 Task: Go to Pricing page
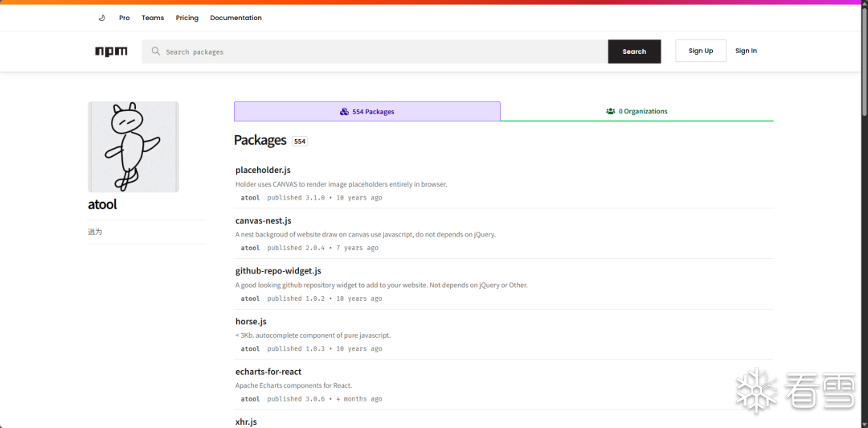[187, 18]
